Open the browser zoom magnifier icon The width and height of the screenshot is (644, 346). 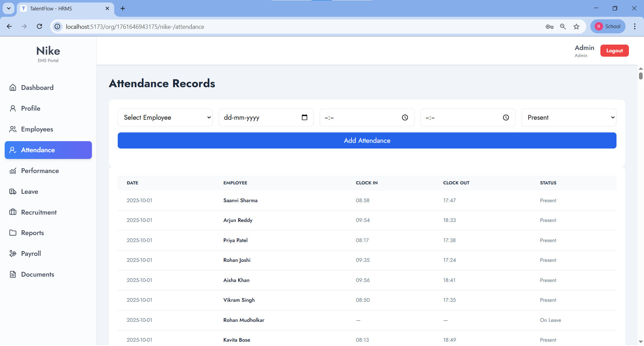[563, 26]
